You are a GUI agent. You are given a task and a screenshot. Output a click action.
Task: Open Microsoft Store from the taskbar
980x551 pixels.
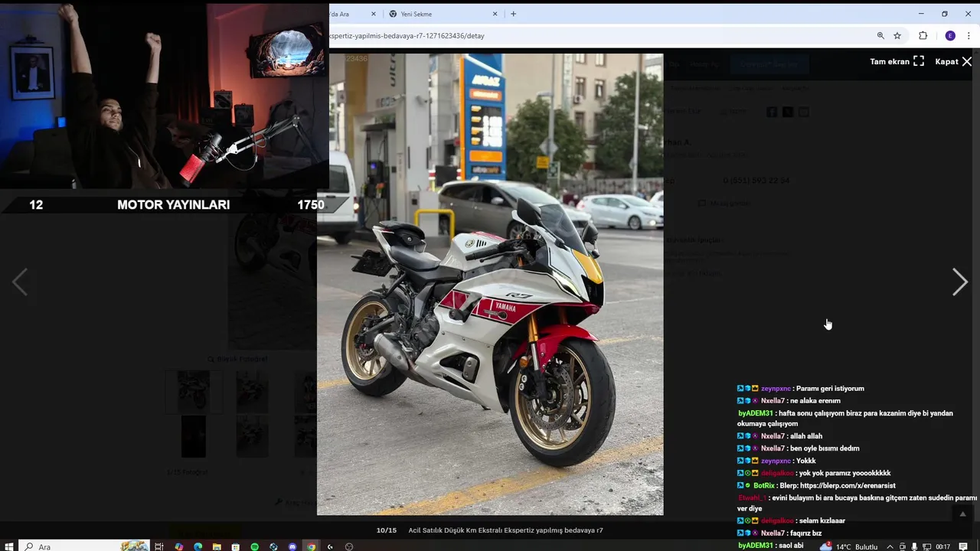236,546
